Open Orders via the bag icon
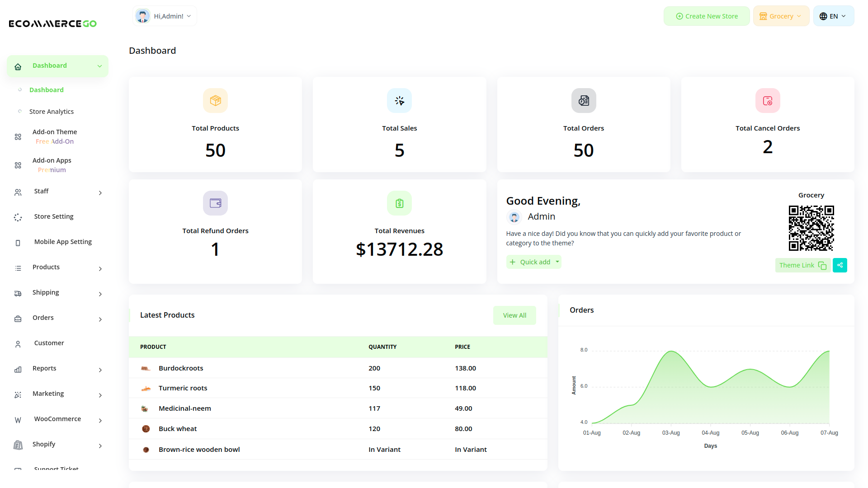 tap(18, 319)
